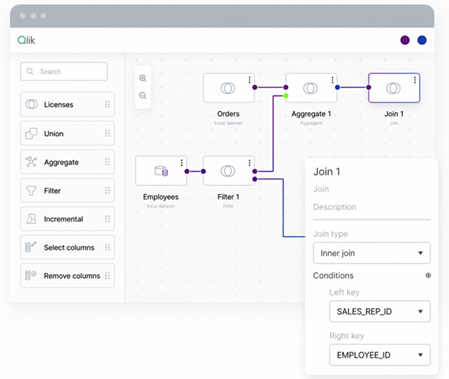Zoom in on the canvas

click(x=143, y=78)
